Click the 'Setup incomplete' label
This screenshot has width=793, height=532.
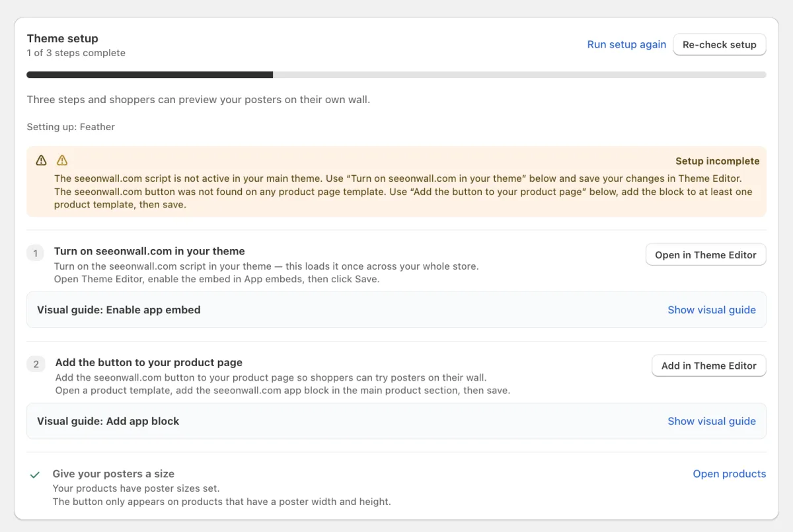click(x=717, y=161)
